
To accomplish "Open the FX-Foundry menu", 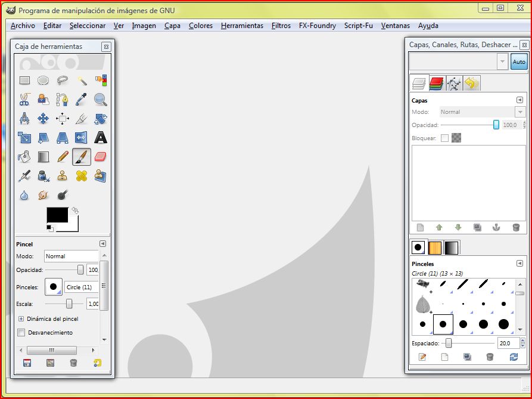I will pyautogui.click(x=317, y=26).
